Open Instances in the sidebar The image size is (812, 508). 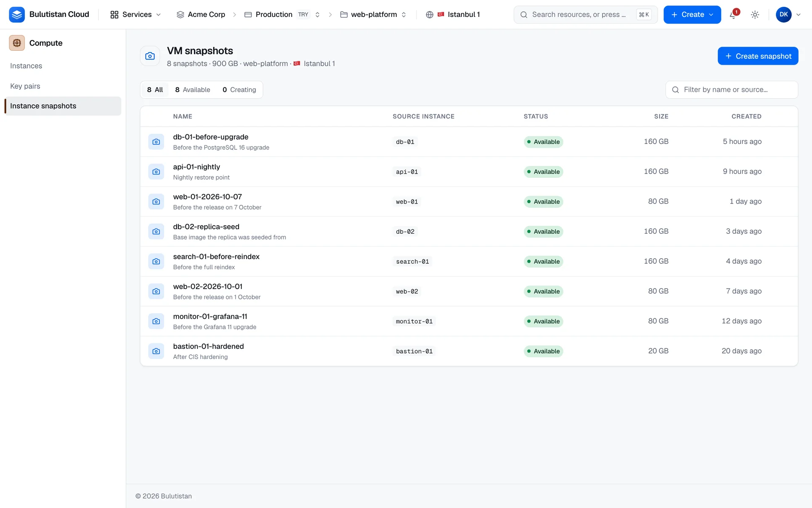(63, 66)
